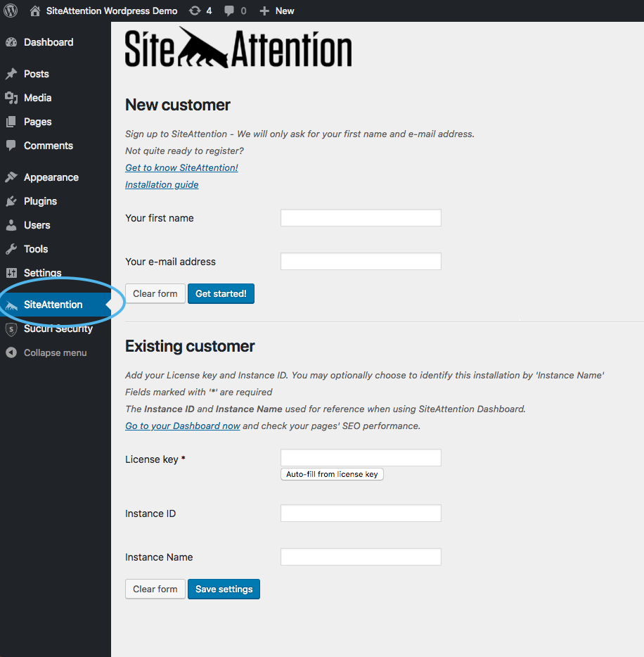
Task: Click the WordPress logo icon
Action: [x=11, y=11]
